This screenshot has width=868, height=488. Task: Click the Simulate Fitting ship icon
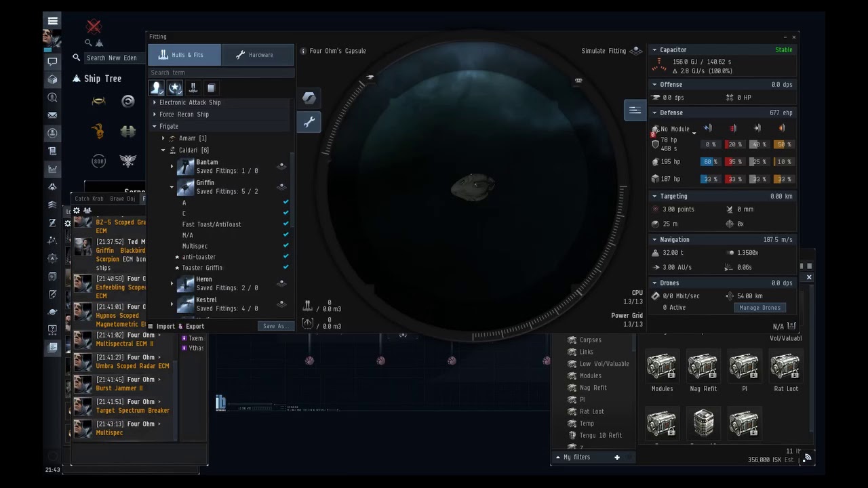click(635, 51)
